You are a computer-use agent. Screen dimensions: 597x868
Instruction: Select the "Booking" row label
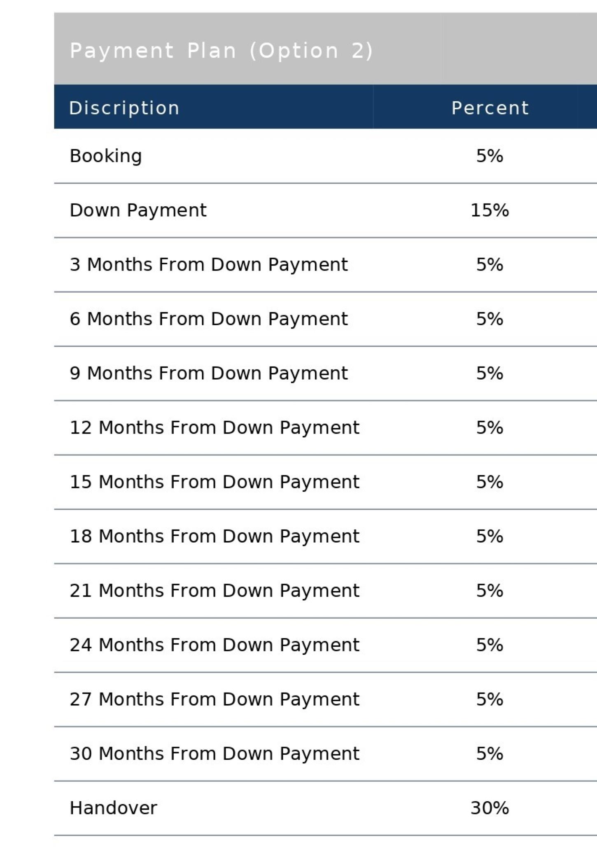click(x=106, y=156)
